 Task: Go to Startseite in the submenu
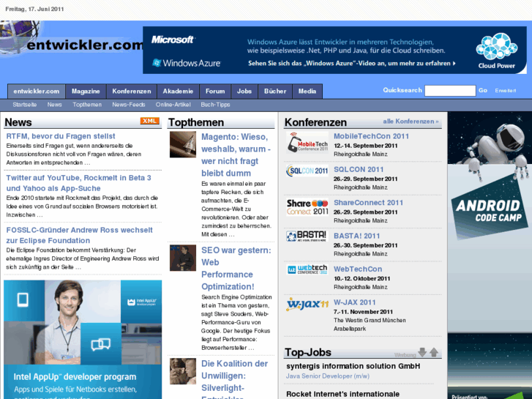25,105
